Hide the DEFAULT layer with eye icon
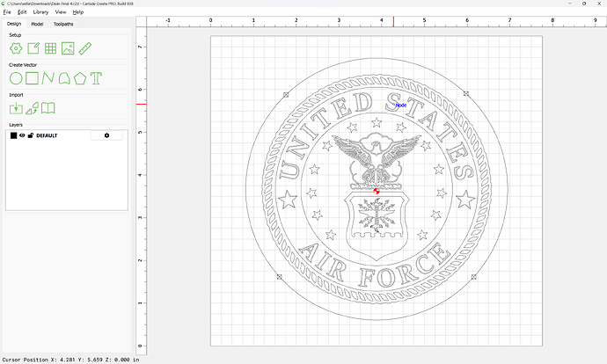The width and height of the screenshot is (607, 364). coord(22,135)
